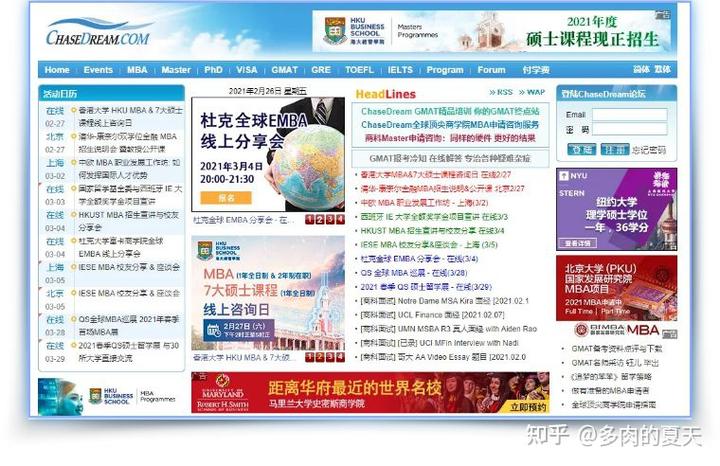This screenshot has width=720, height=466.
Task: Open IESE MBA 校友分享&座谈会 上海 (3/5) link
Action: point(429,245)
